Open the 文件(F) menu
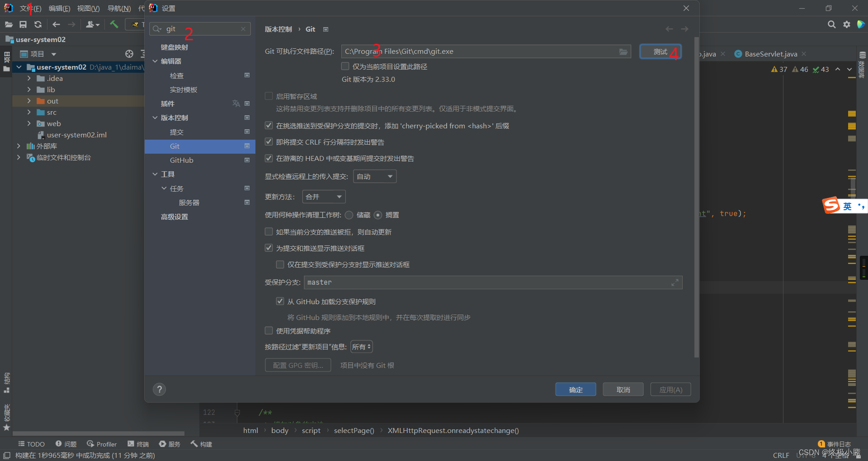The height and width of the screenshot is (461, 868). [x=31, y=9]
